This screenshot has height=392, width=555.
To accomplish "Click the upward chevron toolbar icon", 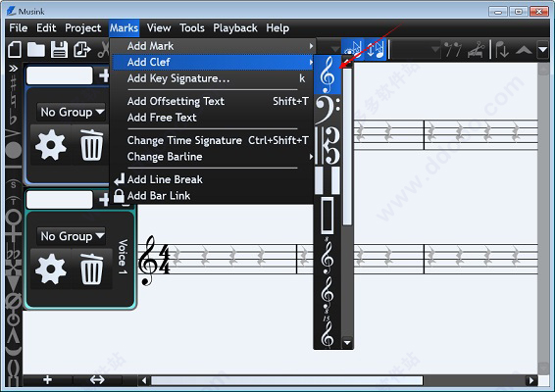I will pyautogui.click(x=524, y=50).
